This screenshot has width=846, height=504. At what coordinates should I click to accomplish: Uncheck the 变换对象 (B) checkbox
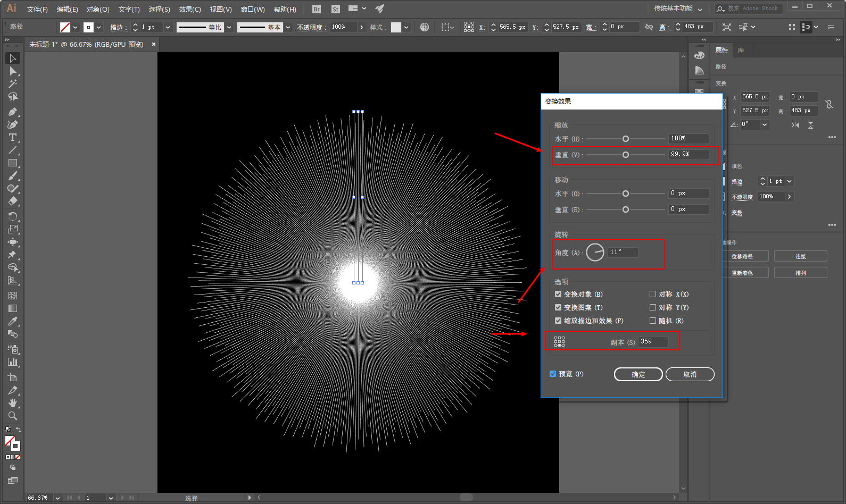pyautogui.click(x=558, y=294)
